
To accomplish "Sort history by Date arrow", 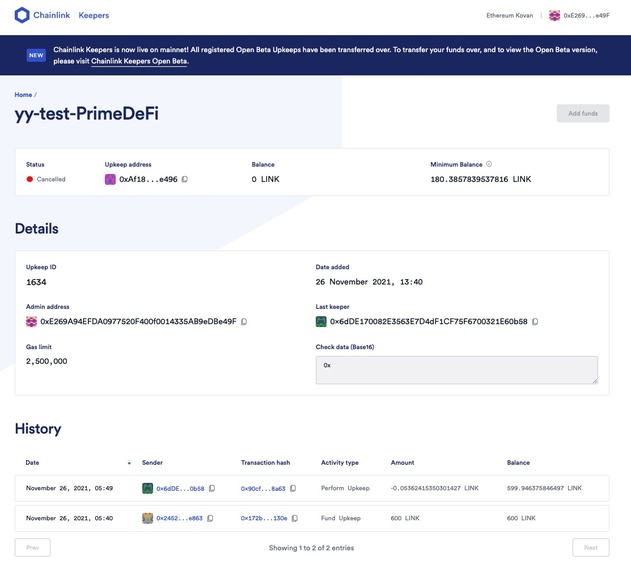I will [x=129, y=463].
